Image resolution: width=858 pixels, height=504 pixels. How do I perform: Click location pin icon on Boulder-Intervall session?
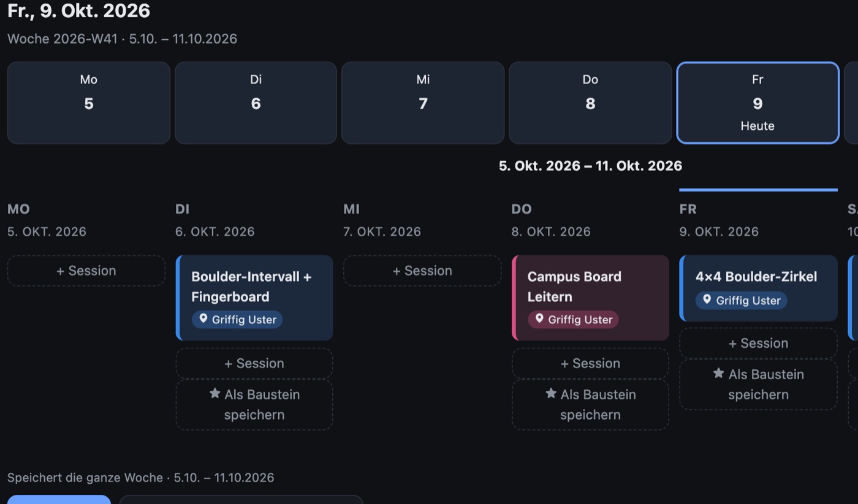[203, 319]
